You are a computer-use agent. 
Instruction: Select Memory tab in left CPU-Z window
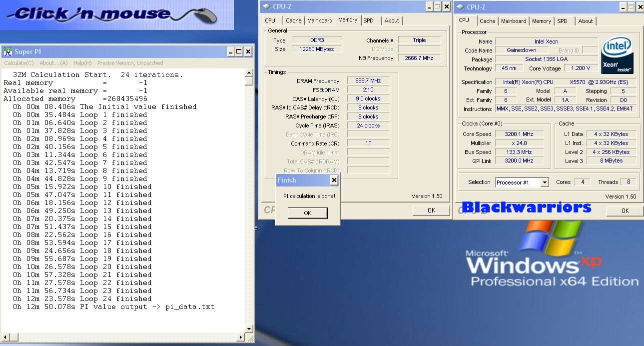point(348,20)
